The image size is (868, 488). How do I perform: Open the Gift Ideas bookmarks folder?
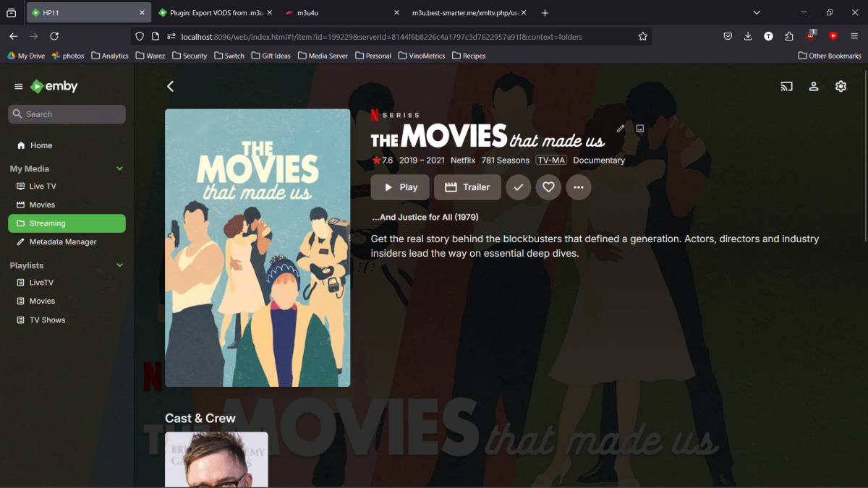271,56
